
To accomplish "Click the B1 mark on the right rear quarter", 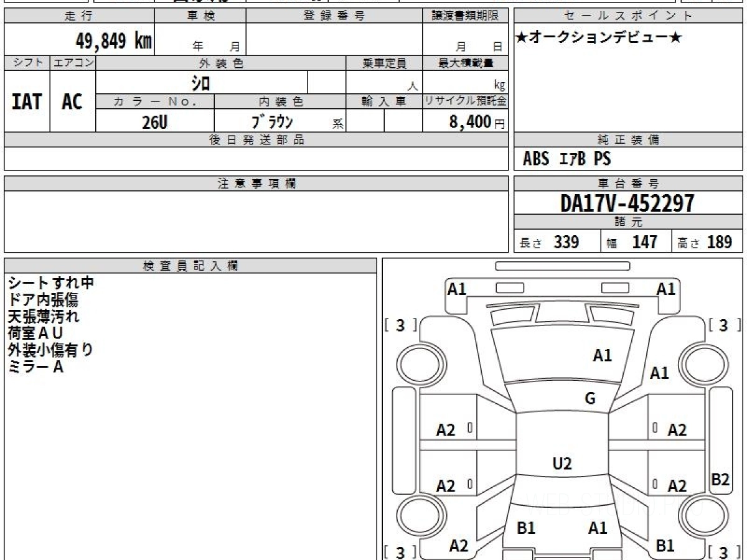I will coord(665,546).
